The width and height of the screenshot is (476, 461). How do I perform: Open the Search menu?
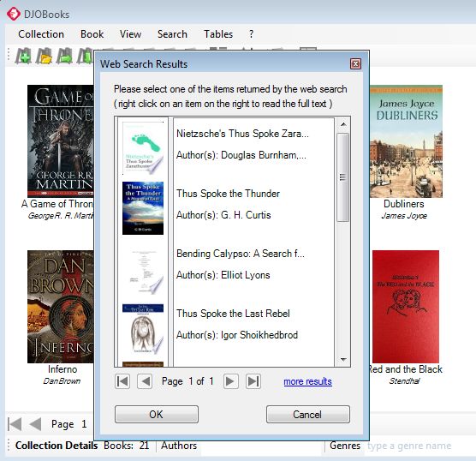(172, 34)
